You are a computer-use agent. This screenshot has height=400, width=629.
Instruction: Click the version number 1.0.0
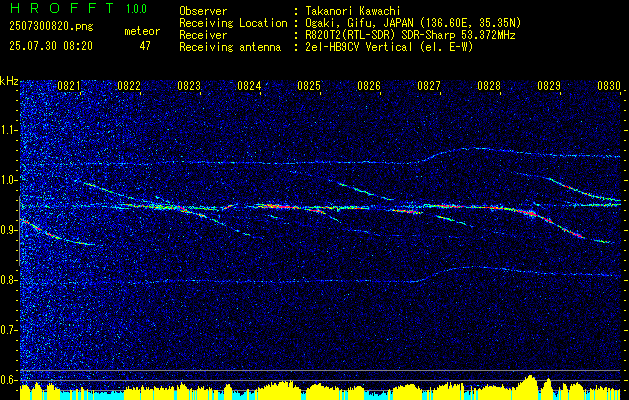136,9
